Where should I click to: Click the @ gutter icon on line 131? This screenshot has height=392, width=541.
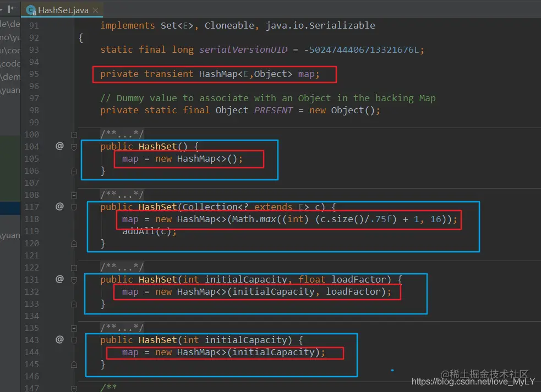[x=59, y=279]
